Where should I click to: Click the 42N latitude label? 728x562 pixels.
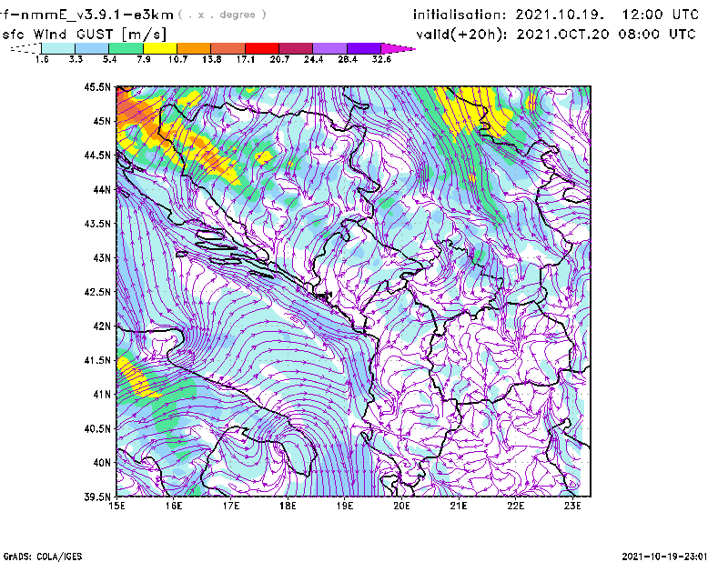102,326
